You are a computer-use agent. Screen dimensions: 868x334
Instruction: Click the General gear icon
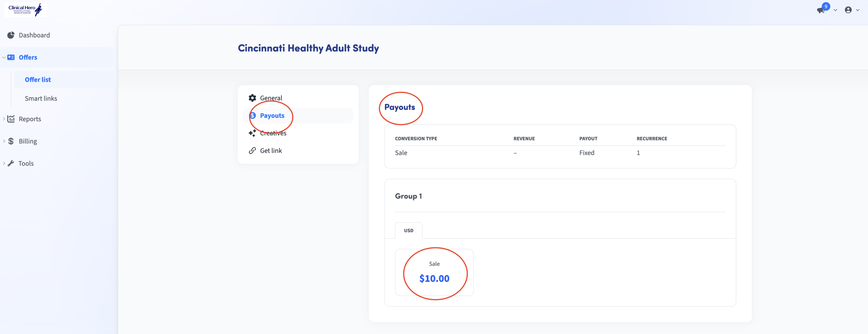(x=252, y=98)
